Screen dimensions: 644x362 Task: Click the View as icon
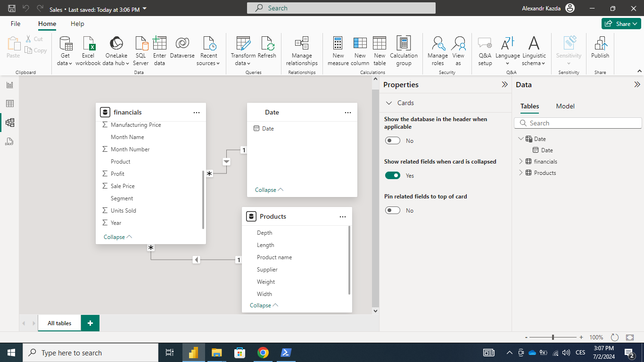point(458,43)
